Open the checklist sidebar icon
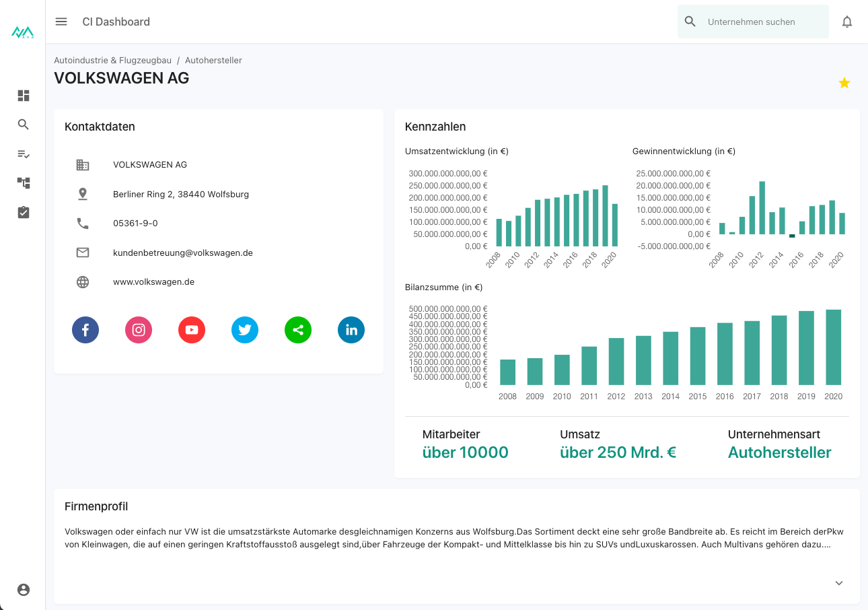 tap(24, 154)
